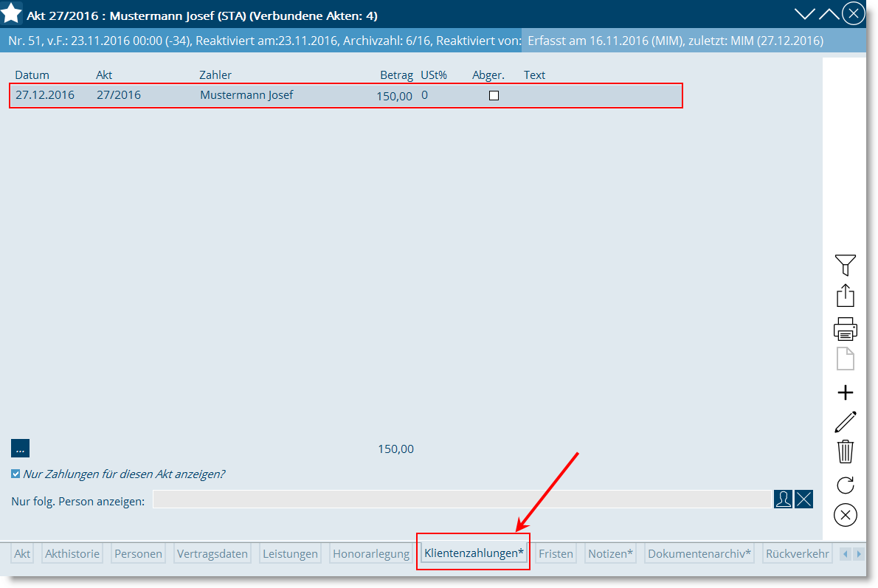Clear person filter with X icon
The height and width of the screenshot is (588, 878).
(x=803, y=499)
